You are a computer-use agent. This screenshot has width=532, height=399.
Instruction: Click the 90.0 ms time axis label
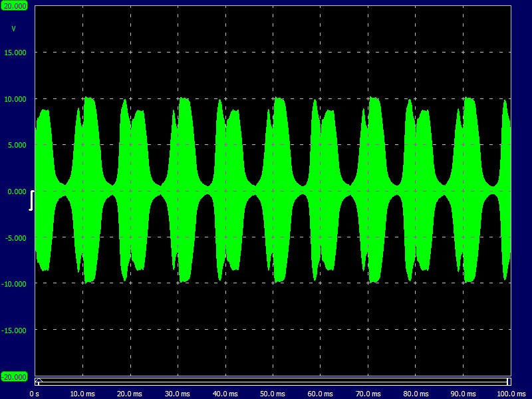tap(463, 394)
